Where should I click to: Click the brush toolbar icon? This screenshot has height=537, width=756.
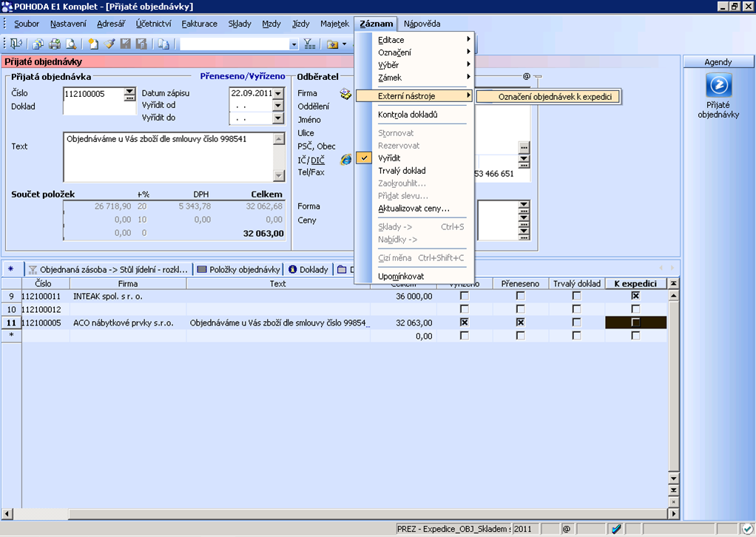pos(109,44)
